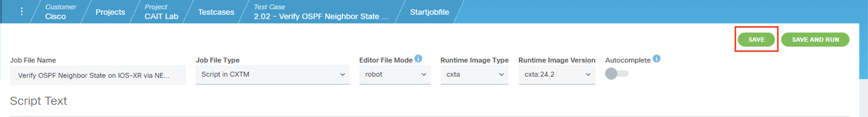Click the SAVE AND RUN button
This screenshot has width=868, height=117.
tap(815, 40)
